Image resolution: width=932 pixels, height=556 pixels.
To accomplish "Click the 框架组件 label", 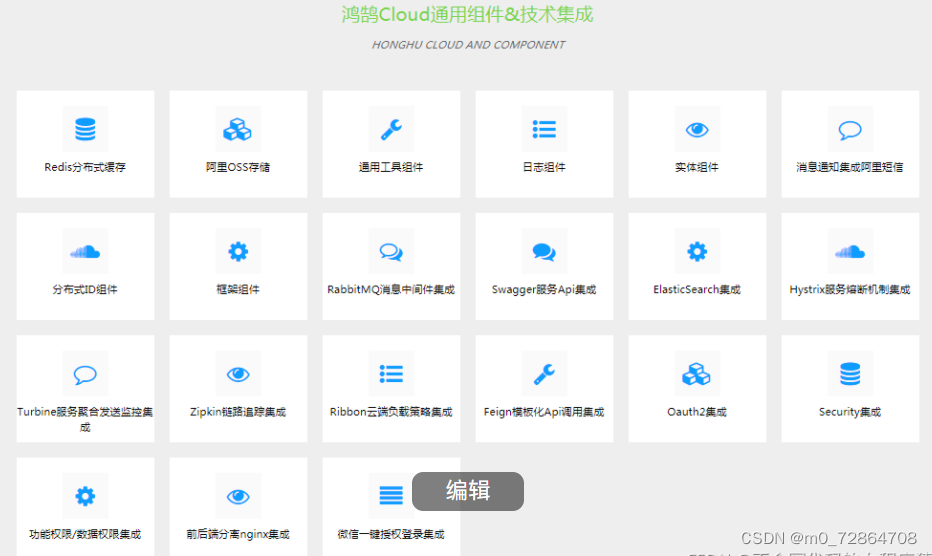I will click(x=238, y=290).
